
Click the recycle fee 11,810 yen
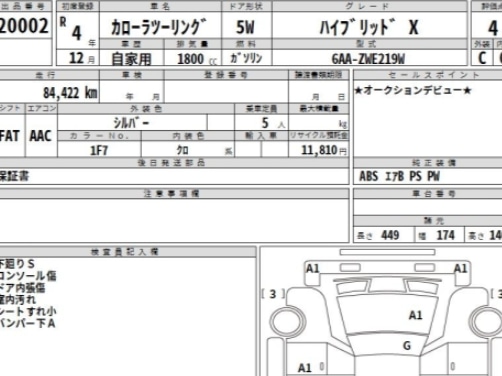pos(324,150)
